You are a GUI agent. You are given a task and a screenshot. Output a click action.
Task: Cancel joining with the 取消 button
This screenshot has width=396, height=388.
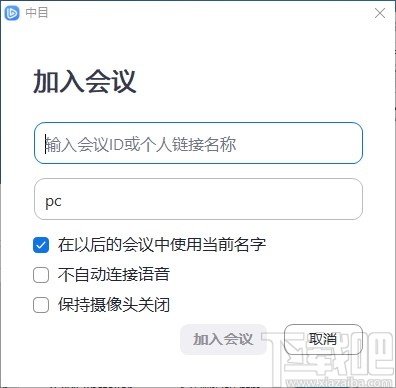(x=323, y=339)
